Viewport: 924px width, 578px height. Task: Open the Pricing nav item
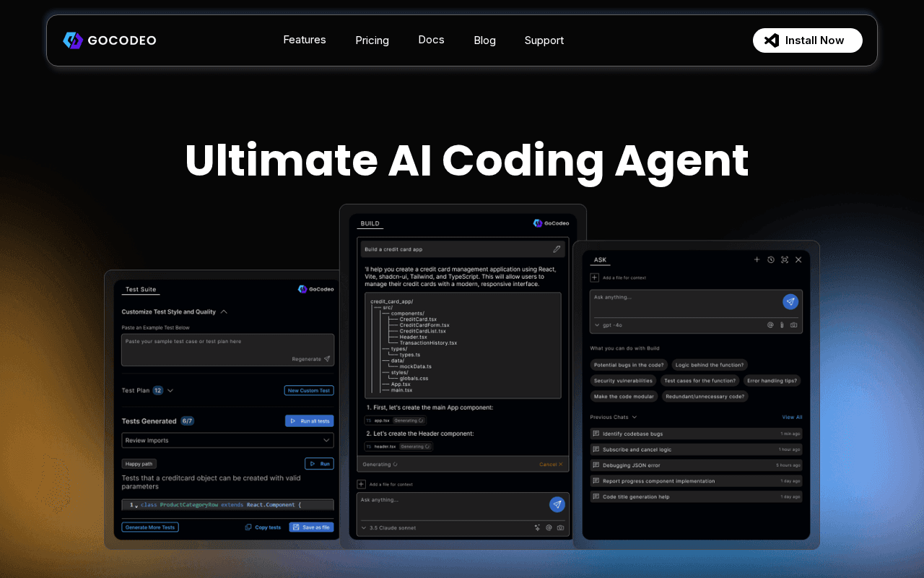pos(372,40)
